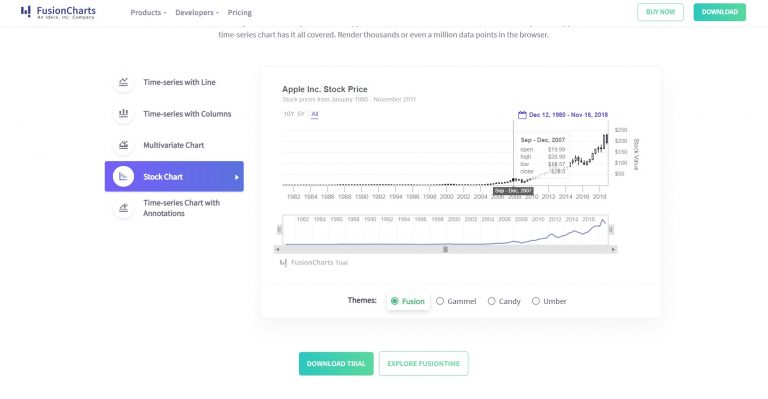
Task: Open the Pricing page
Action: point(240,12)
